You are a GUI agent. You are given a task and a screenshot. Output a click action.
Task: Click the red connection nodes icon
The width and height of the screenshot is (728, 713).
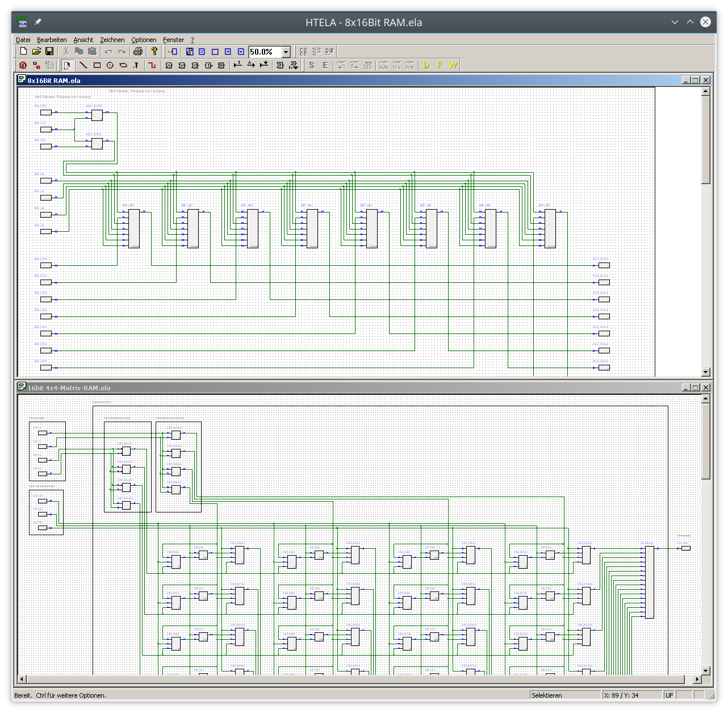(36, 65)
